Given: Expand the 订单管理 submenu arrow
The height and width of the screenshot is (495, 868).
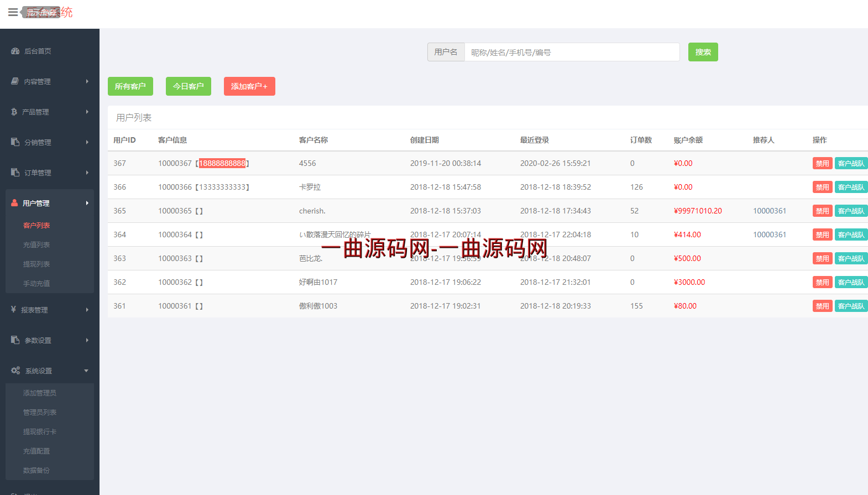Looking at the screenshot, I should 87,173.
